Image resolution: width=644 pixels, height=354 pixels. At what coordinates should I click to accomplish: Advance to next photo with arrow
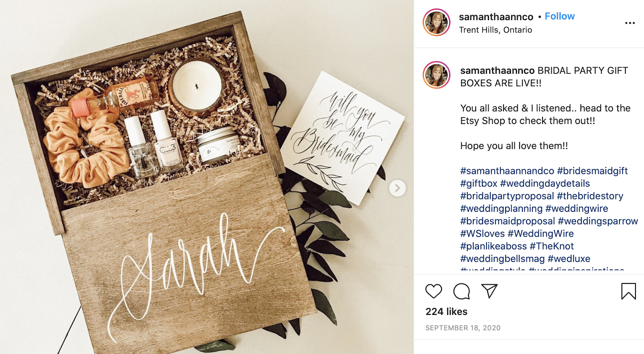pos(397,188)
